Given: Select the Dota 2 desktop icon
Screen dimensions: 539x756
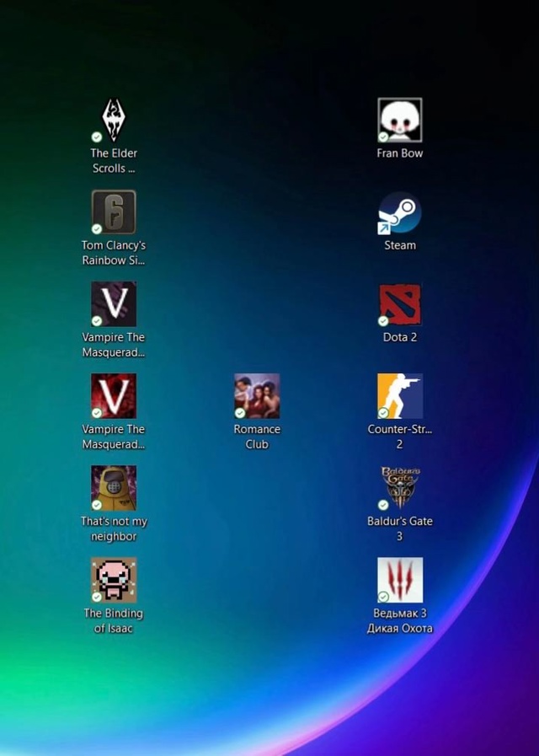Looking at the screenshot, I should coord(400,305).
